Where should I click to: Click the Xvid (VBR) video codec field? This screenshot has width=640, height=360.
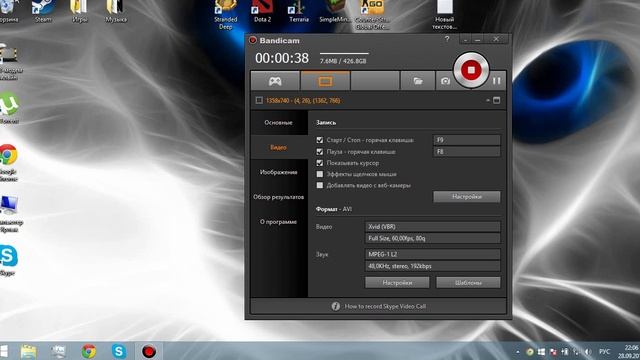tap(433, 227)
